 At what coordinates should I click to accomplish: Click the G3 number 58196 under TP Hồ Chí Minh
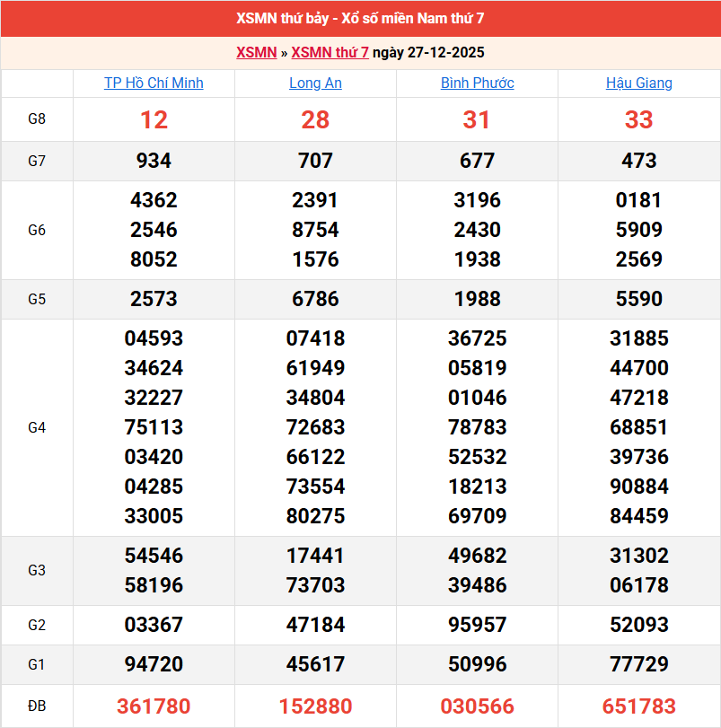tap(154, 585)
